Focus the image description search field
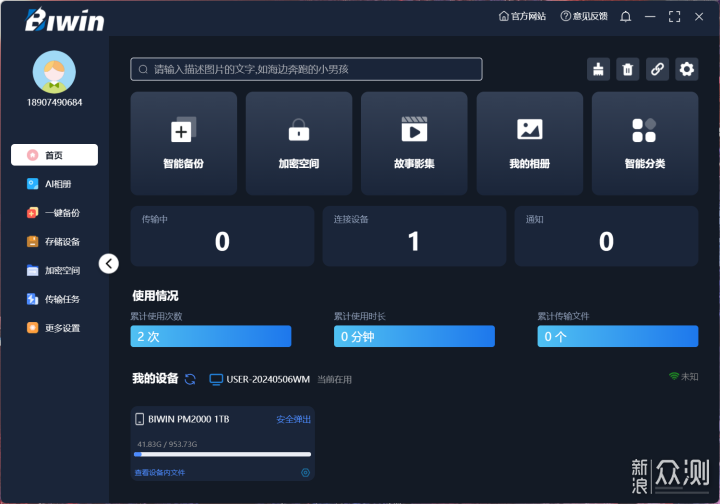Screen dimensions: 720x504 pos(306,69)
